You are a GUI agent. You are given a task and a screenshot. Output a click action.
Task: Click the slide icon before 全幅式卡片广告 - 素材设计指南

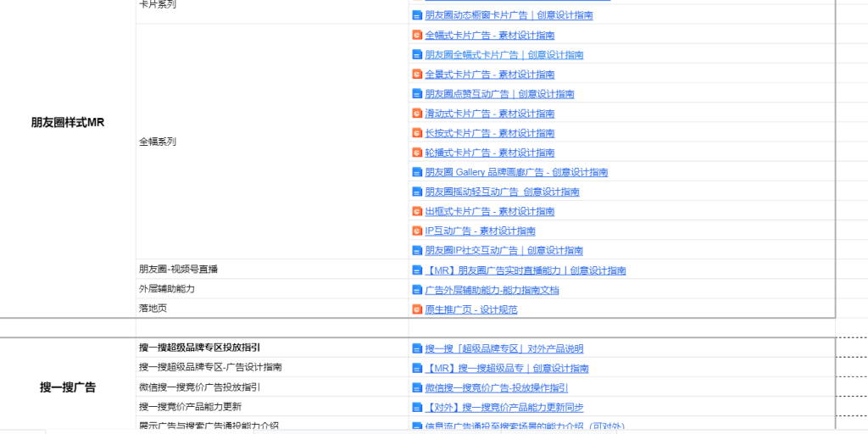[417, 35]
